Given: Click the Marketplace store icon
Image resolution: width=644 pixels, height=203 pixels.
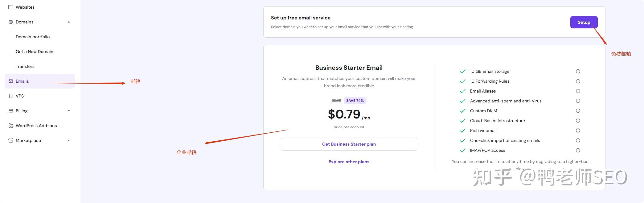Looking at the screenshot, I should tap(11, 140).
